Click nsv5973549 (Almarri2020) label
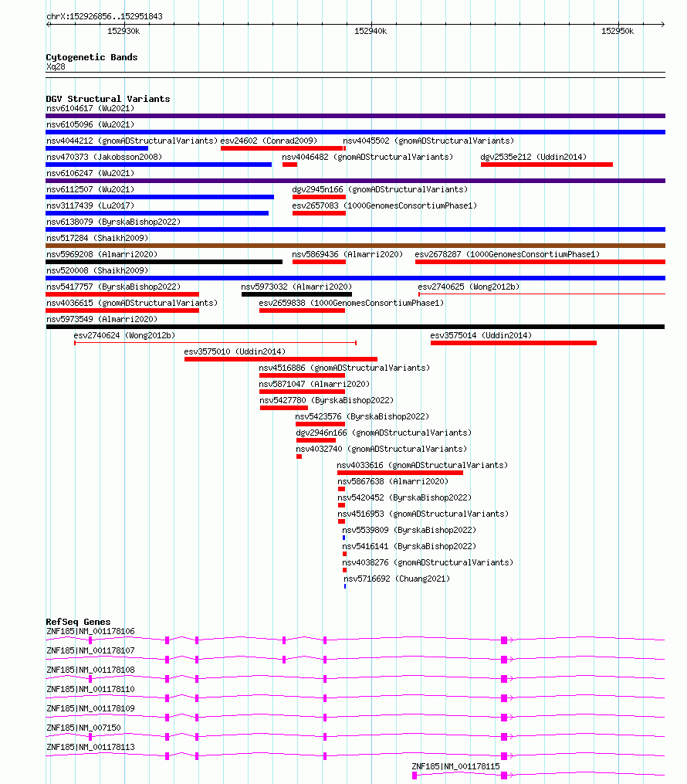687x784 pixels. (102, 319)
